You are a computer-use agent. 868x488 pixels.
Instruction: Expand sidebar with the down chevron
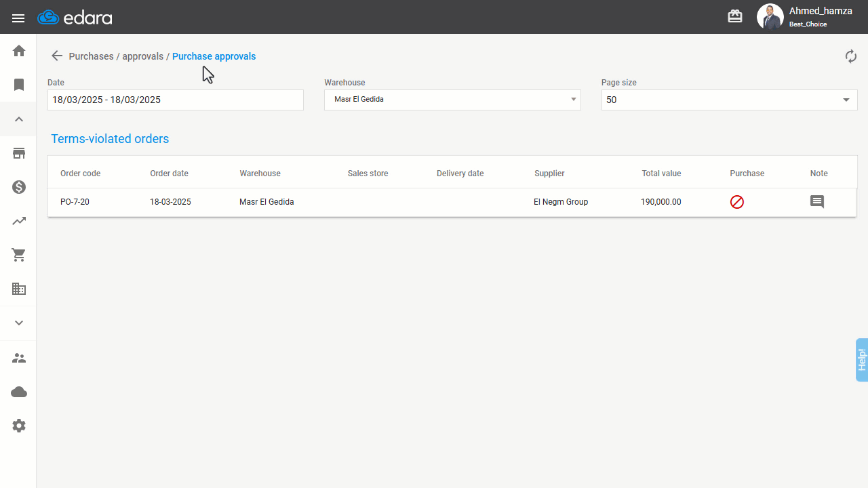click(19, 323)
